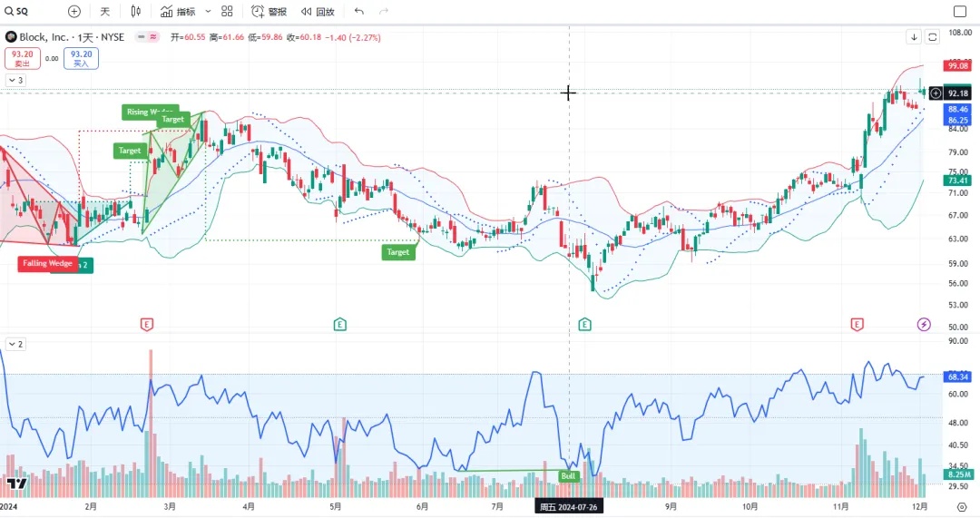Click the purple lightning event marker
980x518 pixels.
(924, 324)
